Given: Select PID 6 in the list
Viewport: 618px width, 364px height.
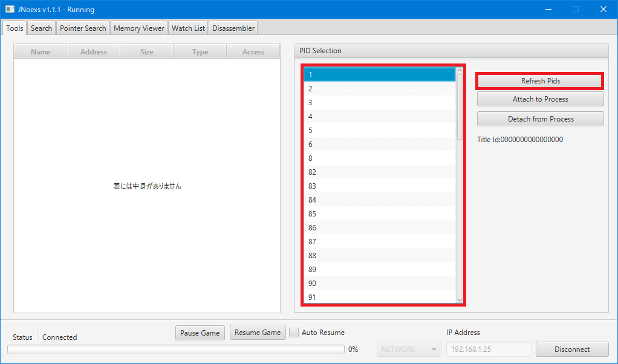Looking at the screenshot, I should click(380, 144).
